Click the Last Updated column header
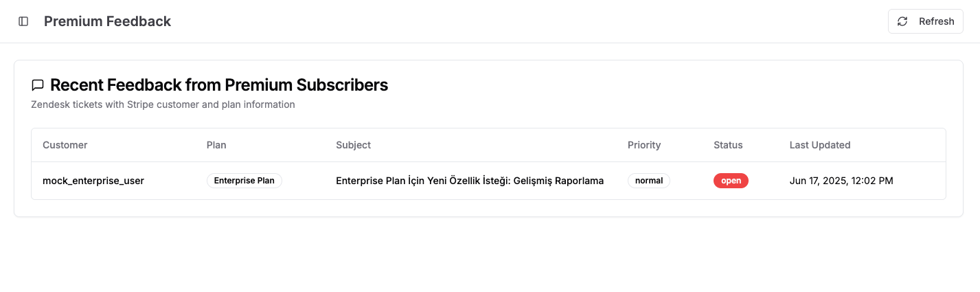Screen dimensions: 980x292 click(x=820, y=145)
